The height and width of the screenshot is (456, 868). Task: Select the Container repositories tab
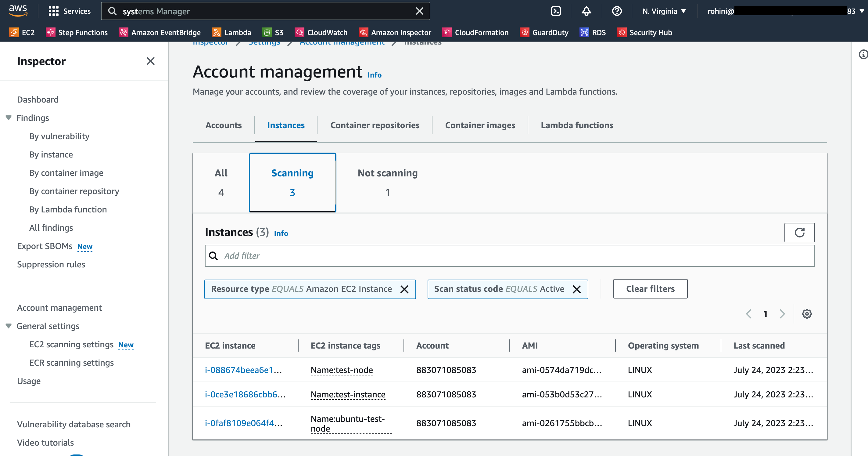(375, 125)
